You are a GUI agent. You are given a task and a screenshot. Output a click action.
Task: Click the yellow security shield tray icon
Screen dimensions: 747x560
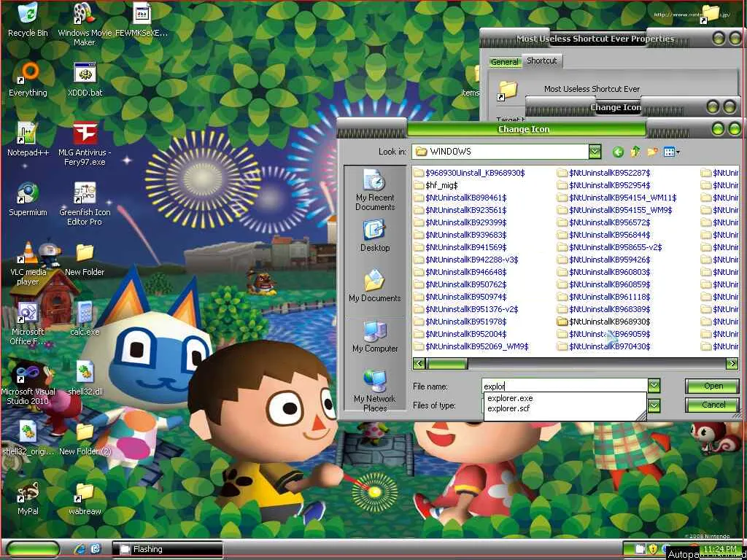point(653,549)
